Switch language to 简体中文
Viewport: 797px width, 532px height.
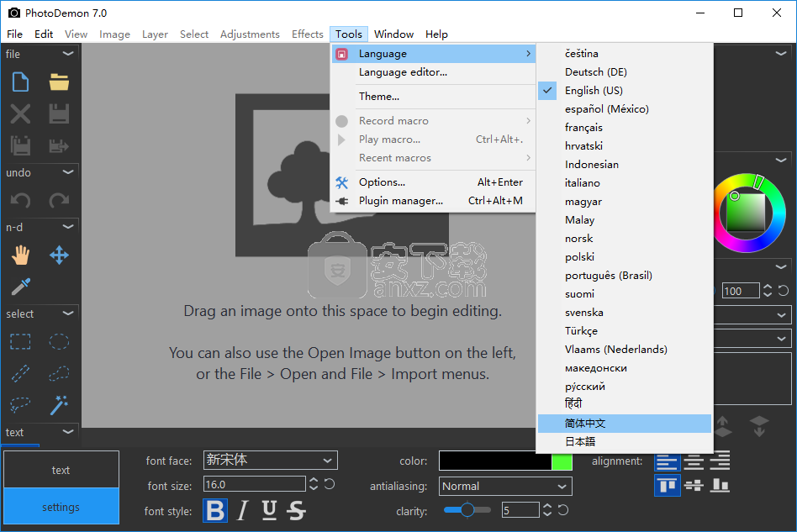coord(625,424)
